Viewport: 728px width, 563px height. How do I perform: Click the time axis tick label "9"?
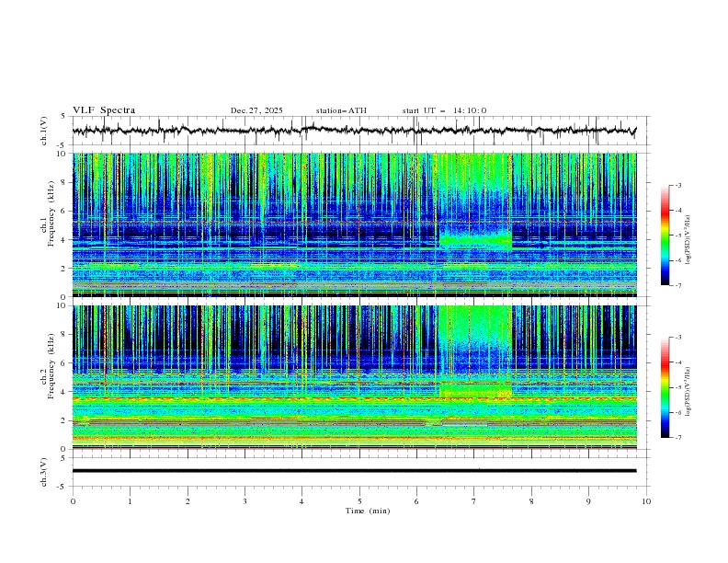coord(588,501)
